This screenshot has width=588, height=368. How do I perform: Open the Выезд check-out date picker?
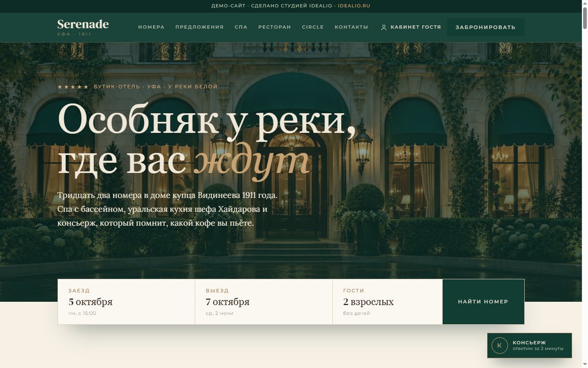(x=264, y=302)
